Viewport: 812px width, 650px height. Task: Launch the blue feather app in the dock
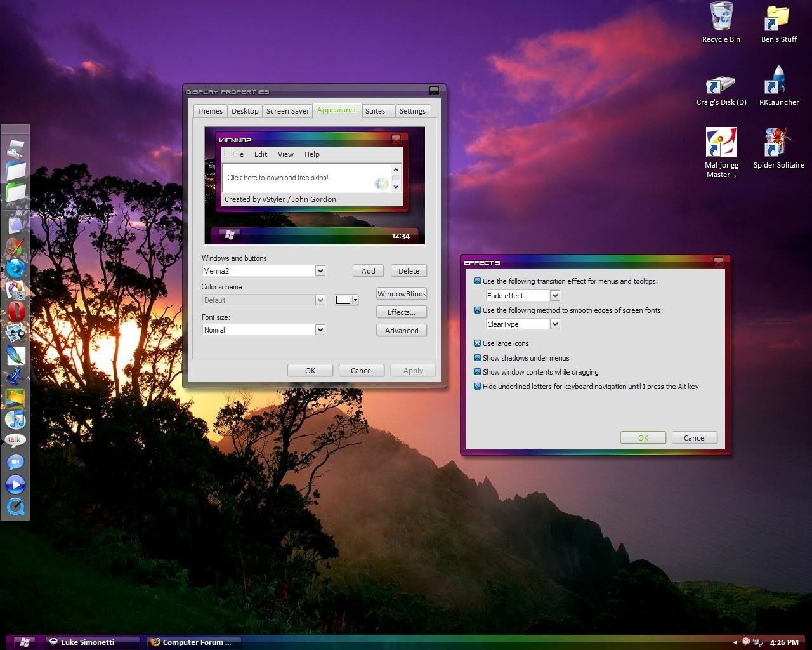[x=16, y=354]
